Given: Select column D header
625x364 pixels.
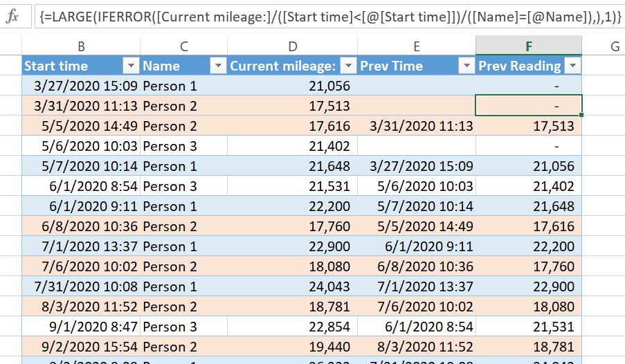Looking at the screenshot, I should pyautogui.click(x=293, y=46).
